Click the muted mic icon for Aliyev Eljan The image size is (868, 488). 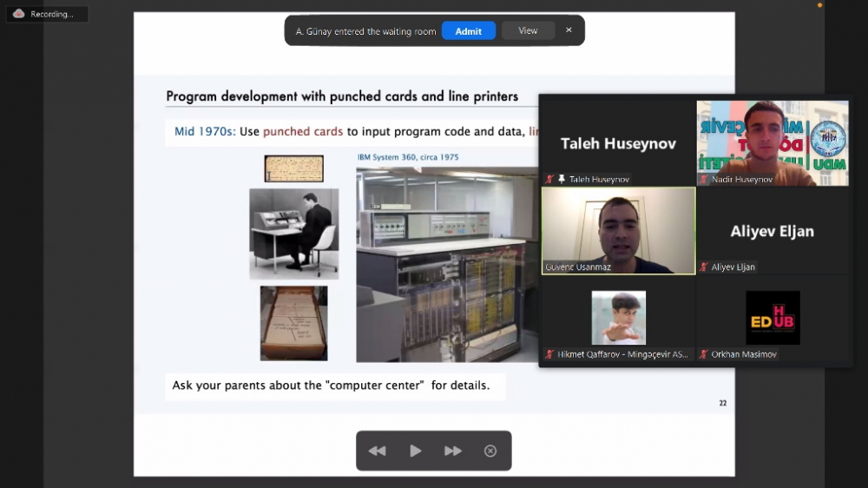tap(704, 267)
